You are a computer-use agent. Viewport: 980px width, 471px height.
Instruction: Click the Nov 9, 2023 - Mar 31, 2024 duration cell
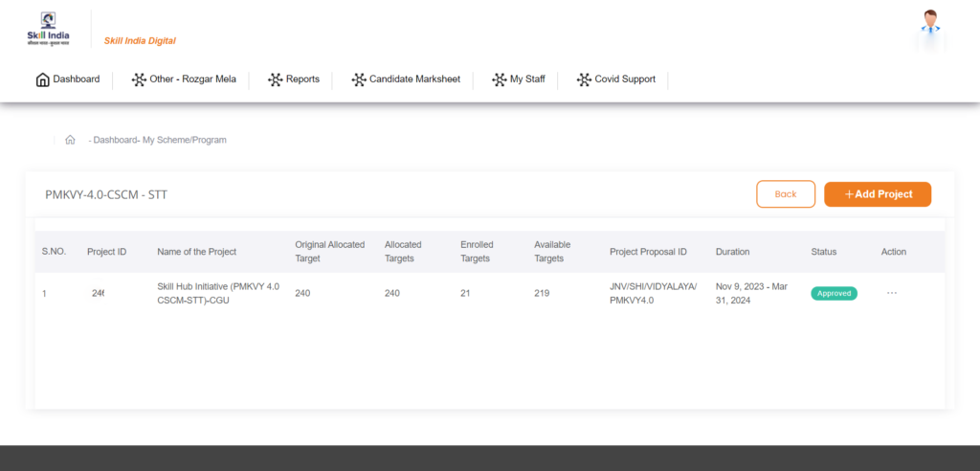click(752, 293)
